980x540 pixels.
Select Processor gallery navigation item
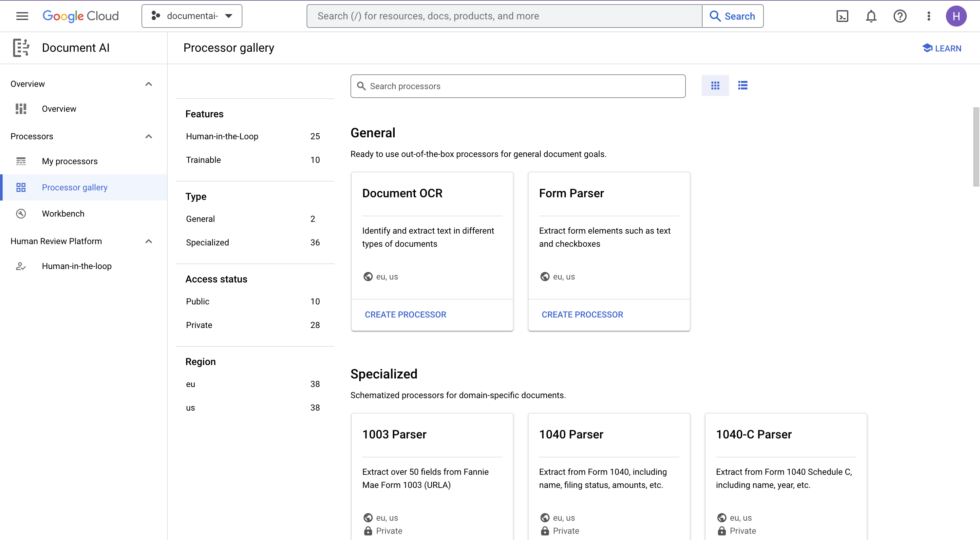coord(74,187)
